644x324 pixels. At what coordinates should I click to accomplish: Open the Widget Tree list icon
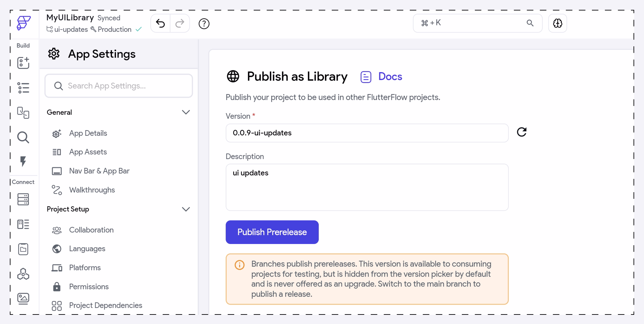[x=23, y=88]
